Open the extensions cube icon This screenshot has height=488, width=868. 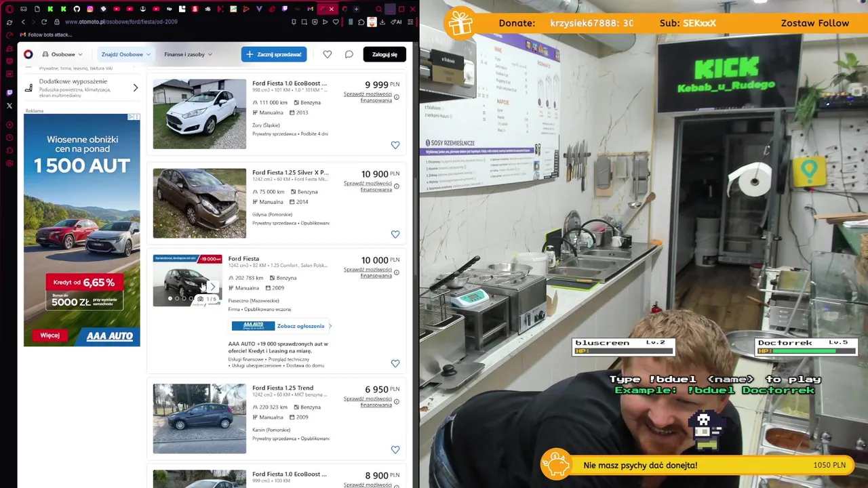(361, 22)
